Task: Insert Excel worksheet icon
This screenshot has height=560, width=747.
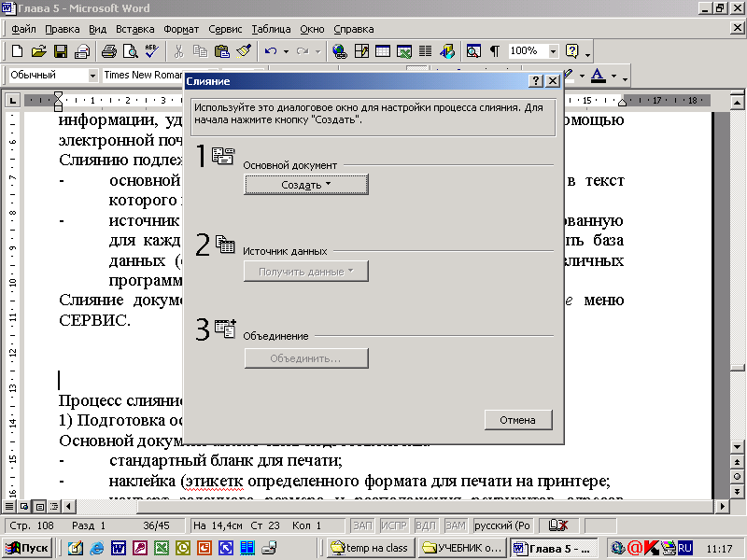Action: (404, 51)
